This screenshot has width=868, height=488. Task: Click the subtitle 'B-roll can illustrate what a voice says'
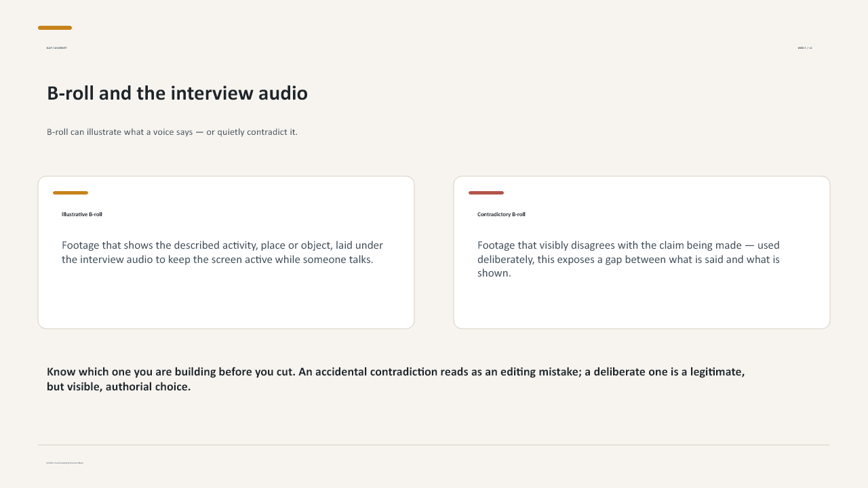[x=172, y=131]
